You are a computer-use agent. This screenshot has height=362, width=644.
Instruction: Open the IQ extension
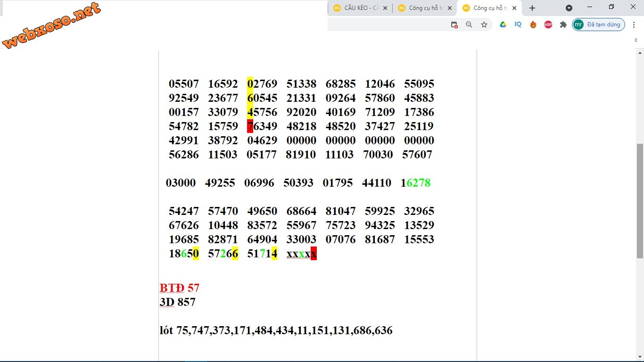click(518, 25)
